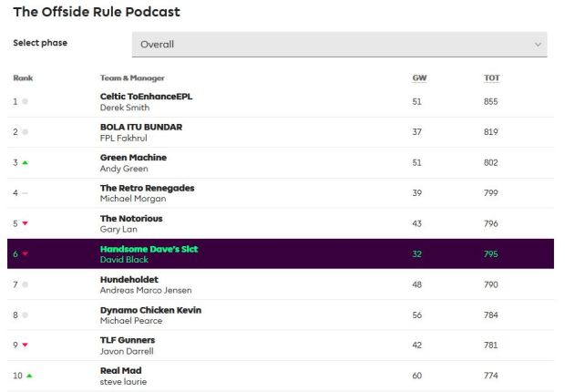
Task: Click the chevron arrow on Overall dropdown
Action: pos(538,45)
